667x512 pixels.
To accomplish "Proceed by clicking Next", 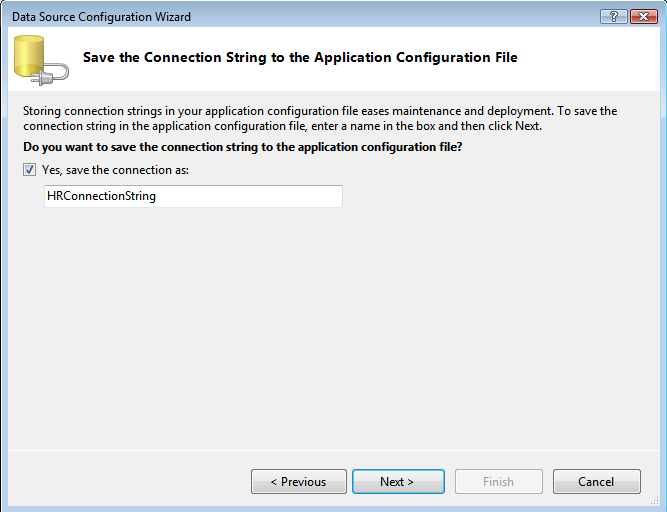I will point(397,482).
